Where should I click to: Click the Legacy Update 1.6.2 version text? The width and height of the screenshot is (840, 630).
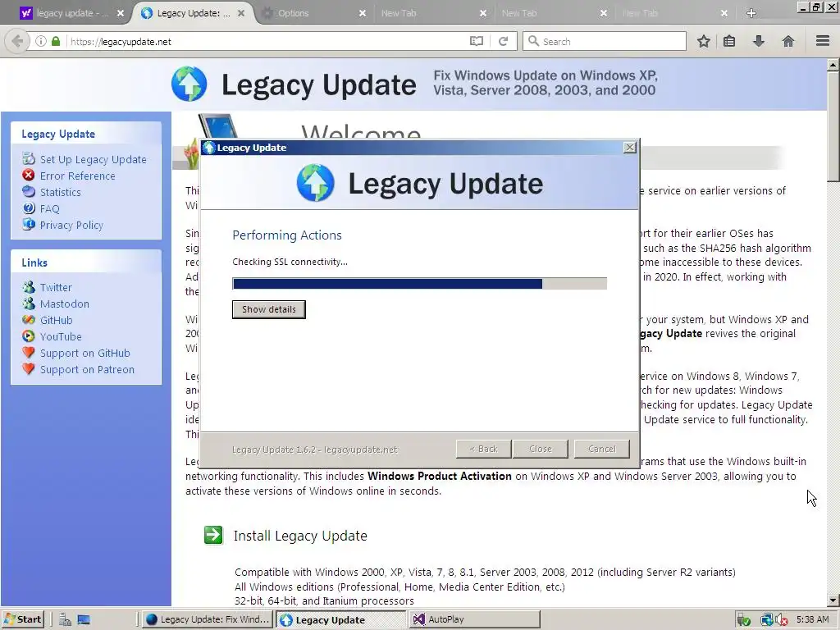point(315,450)
